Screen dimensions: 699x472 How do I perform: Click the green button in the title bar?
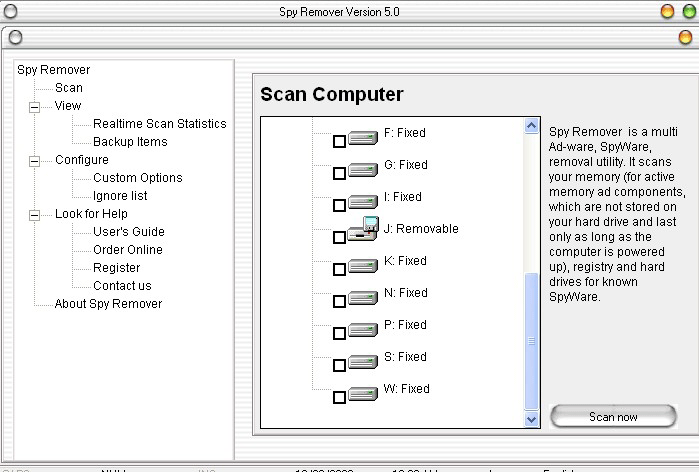(x=689, y=11)
